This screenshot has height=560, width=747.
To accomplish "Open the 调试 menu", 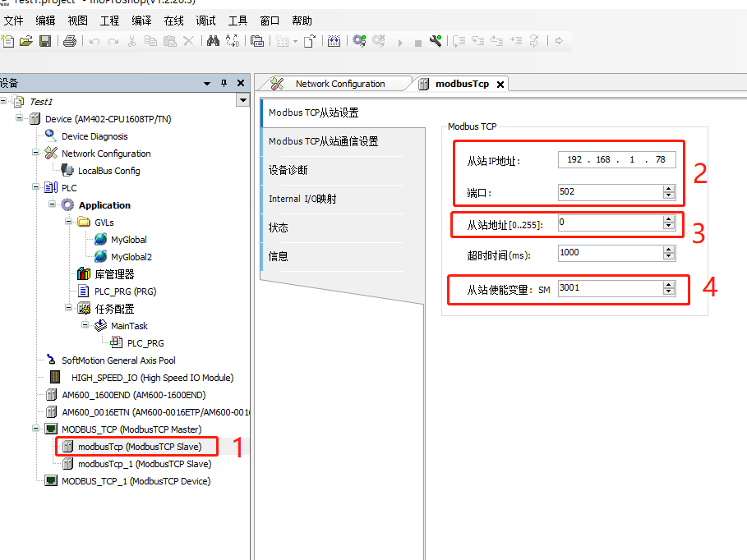I will [x=205, y=21].
